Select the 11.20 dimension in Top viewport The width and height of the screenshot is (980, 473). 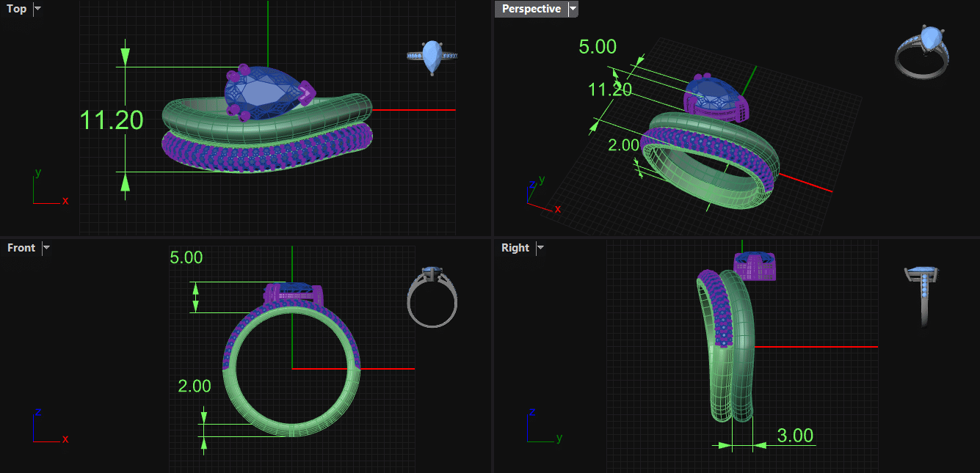[x=111, y=120]
